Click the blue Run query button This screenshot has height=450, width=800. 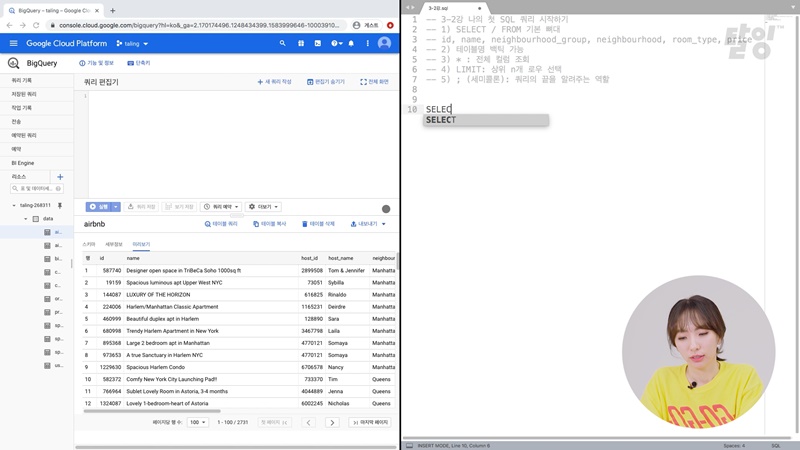pos(99,207)
